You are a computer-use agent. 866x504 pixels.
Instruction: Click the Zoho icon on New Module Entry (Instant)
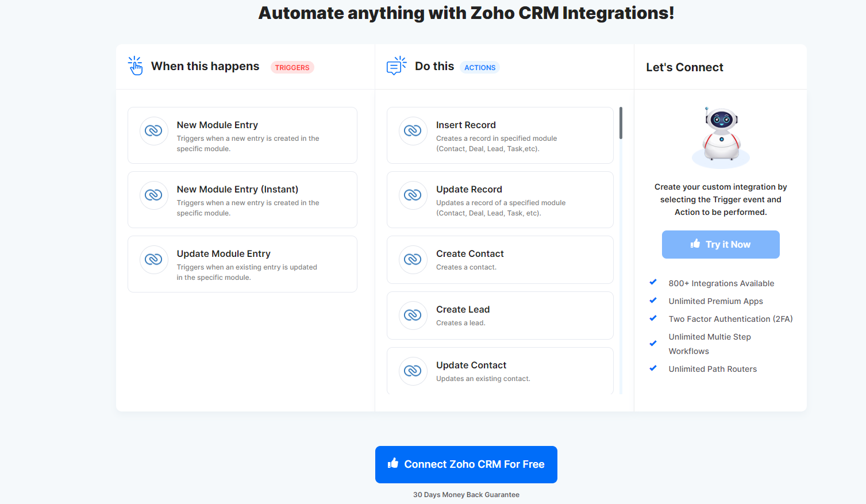(x=153, y=195)
